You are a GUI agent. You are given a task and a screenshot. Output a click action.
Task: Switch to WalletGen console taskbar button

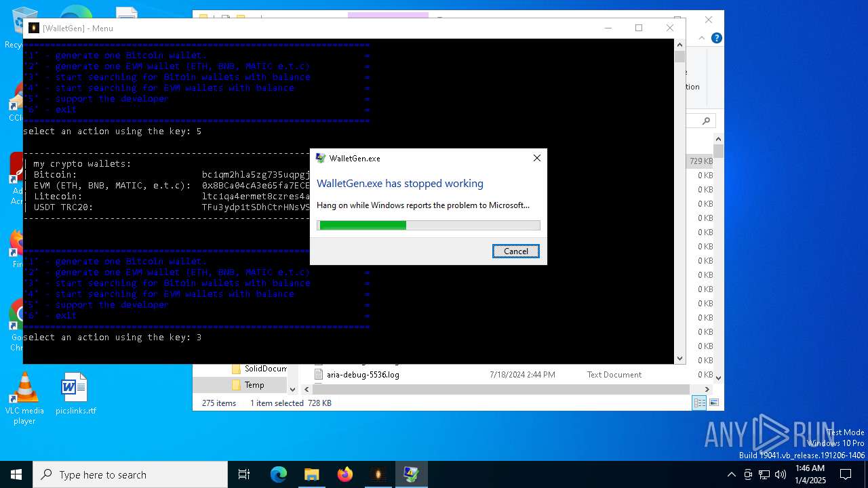[378, 474]
